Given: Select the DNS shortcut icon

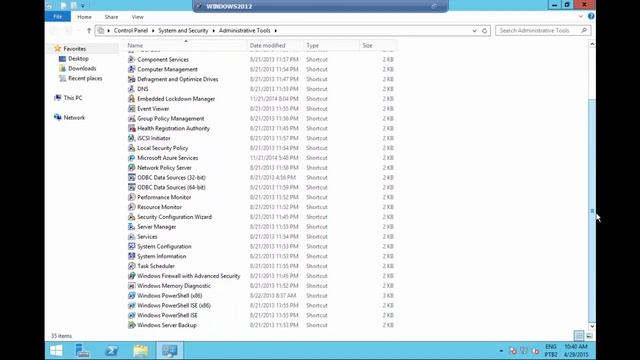Looking at the screenshot, I should [131, 89].
